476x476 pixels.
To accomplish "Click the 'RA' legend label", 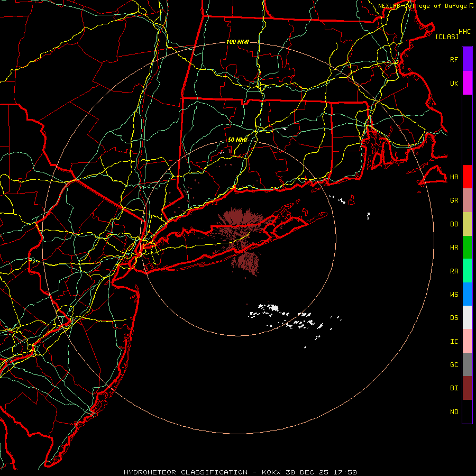I will (454, 271).
